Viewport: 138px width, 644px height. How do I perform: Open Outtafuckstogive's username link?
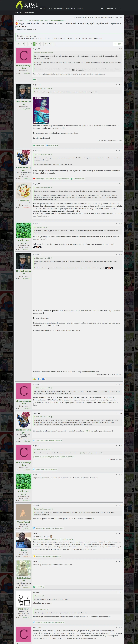click(24, 579)
